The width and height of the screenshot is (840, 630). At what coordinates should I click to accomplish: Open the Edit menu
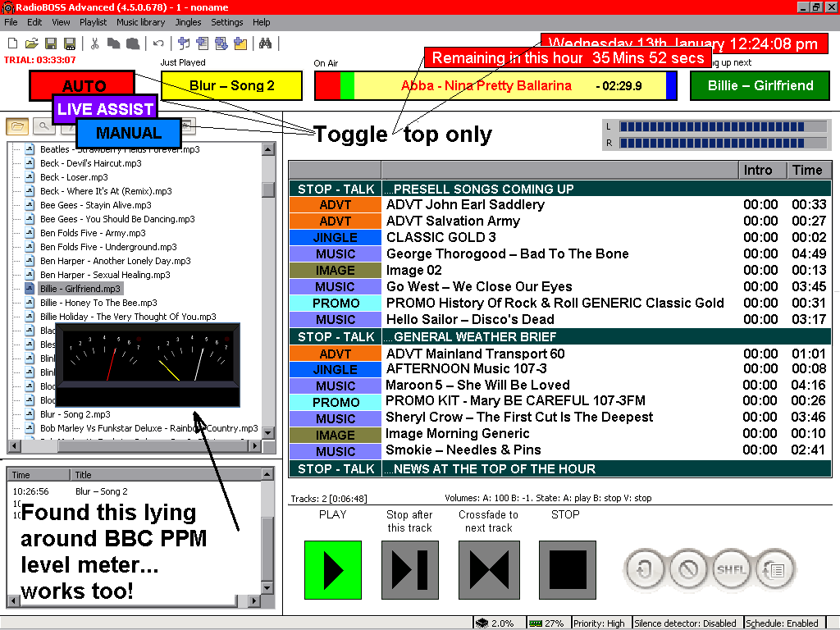[34, 22]
